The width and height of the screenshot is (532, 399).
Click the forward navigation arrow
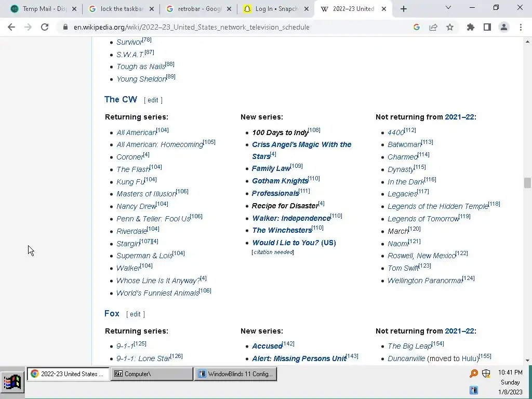[28, 27]
